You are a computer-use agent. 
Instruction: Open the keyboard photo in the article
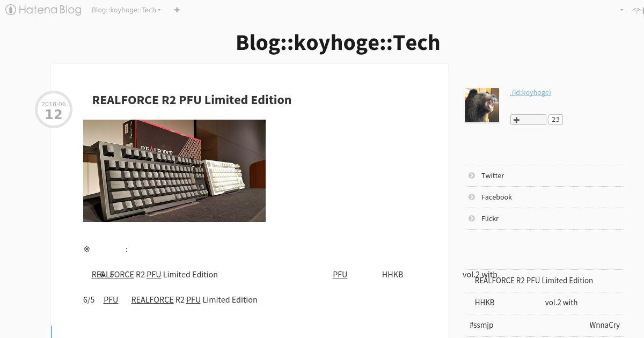(174, 171)
